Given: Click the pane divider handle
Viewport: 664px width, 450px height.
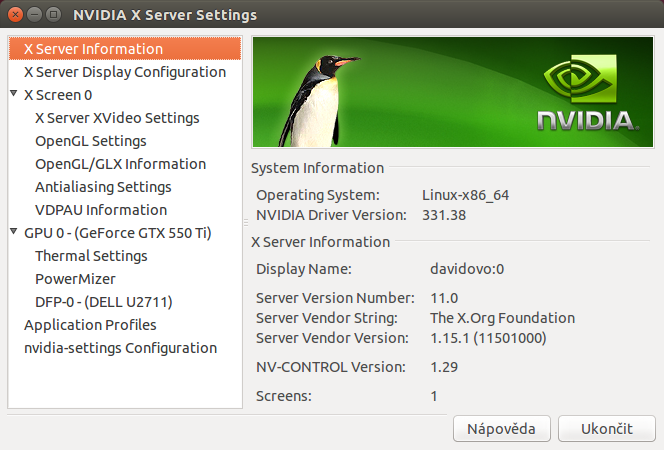Looking at the screenshot, I should (x=246, y=222).
